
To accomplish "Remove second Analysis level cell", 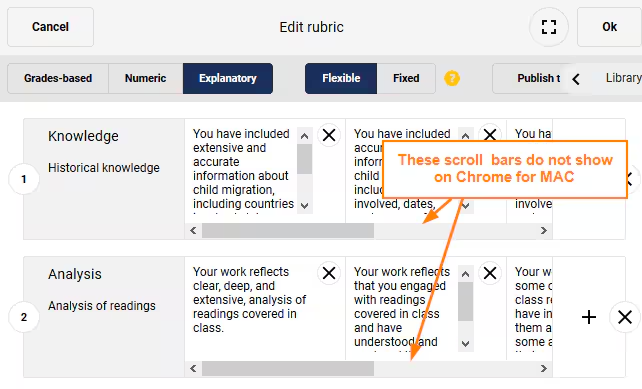I will pos(490,273).
